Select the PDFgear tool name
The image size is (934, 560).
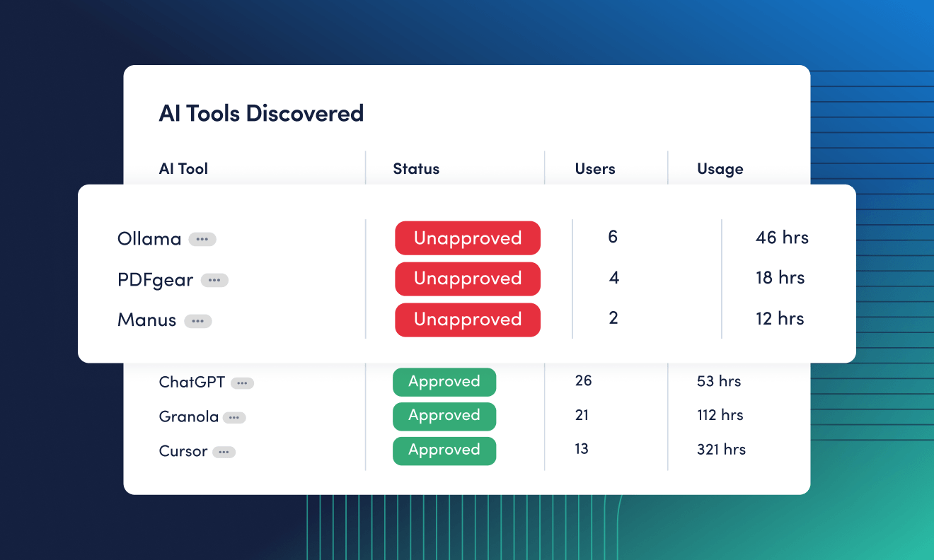(x=156, y=280)
